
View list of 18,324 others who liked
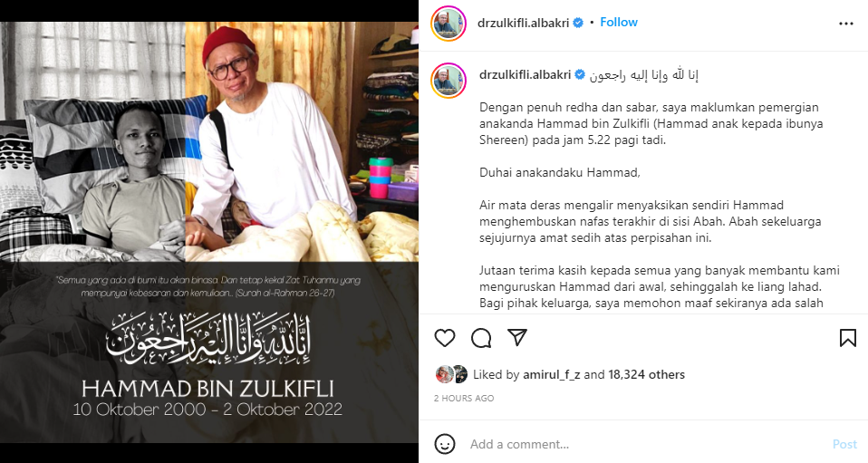click(x=647, y=375)
